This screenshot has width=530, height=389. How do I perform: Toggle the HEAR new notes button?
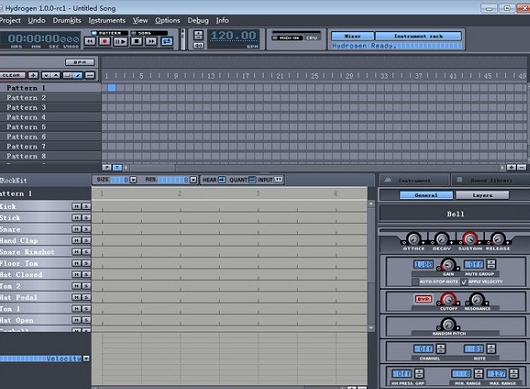pos(222,179)
